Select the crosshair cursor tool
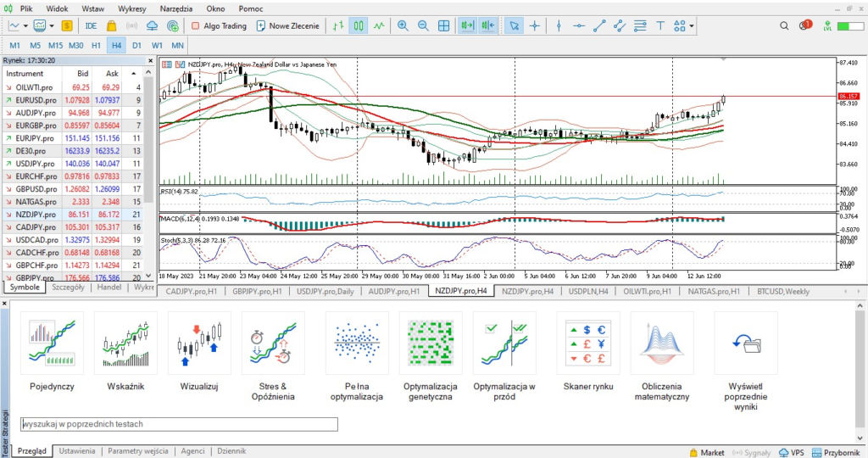The height and width of the screenshot is (458, 868). pos(535,25)
